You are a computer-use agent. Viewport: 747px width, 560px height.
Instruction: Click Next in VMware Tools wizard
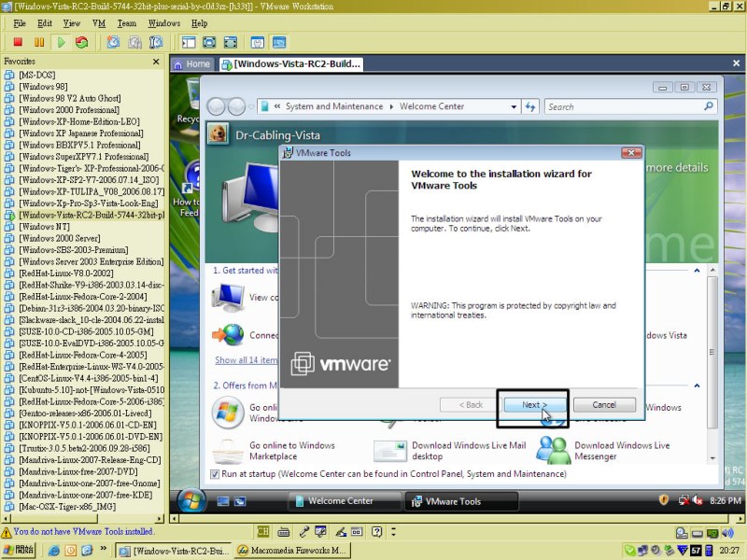click(x=534, y=405)
